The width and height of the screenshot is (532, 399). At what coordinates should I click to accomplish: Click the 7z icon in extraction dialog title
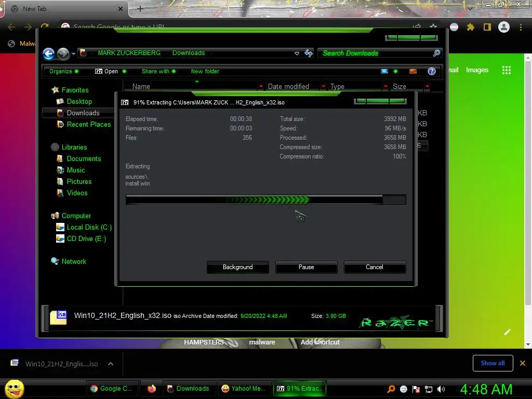pos(125,102)
